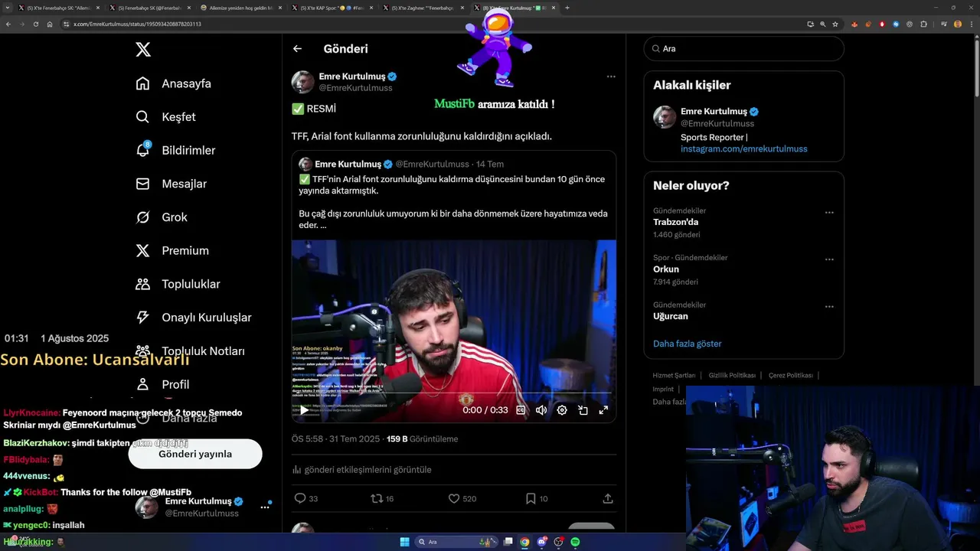View gönderi etkileşimlerini görüntüle
Image resolution: width=980 pixels, height=551 pixels.
[x=361, y=470]
